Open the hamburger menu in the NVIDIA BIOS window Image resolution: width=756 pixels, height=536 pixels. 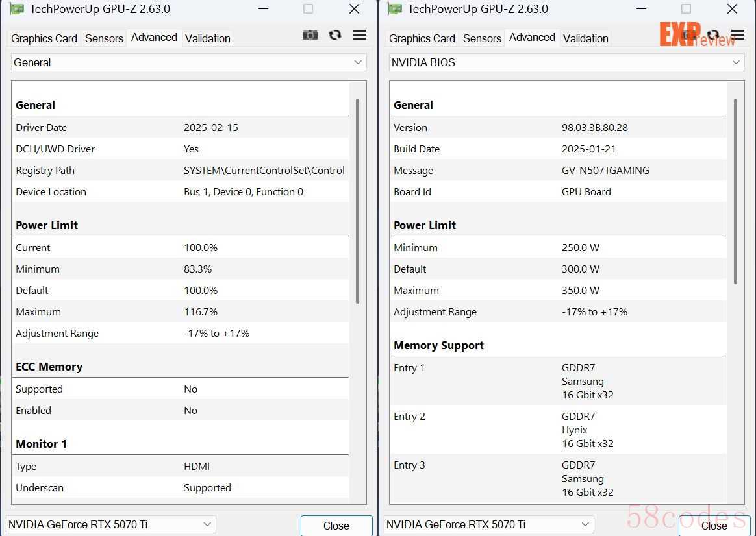click(738, 34)
